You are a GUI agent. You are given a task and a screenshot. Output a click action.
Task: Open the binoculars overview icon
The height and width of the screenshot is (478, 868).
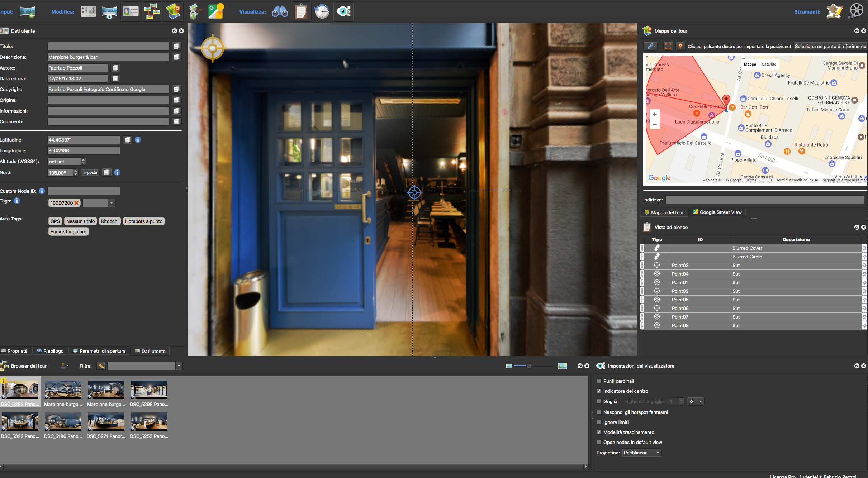pyautogui.click(x=280, y=12)
